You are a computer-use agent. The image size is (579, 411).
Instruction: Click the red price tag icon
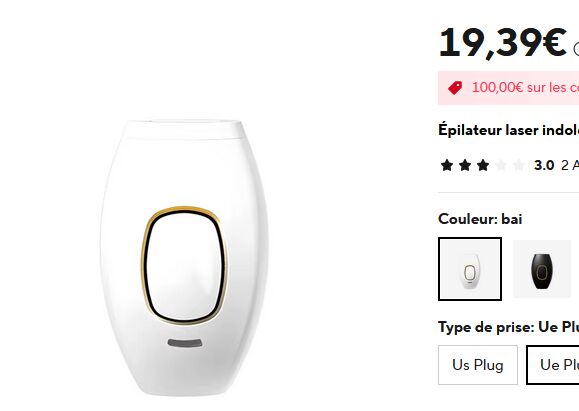point(455,88)
